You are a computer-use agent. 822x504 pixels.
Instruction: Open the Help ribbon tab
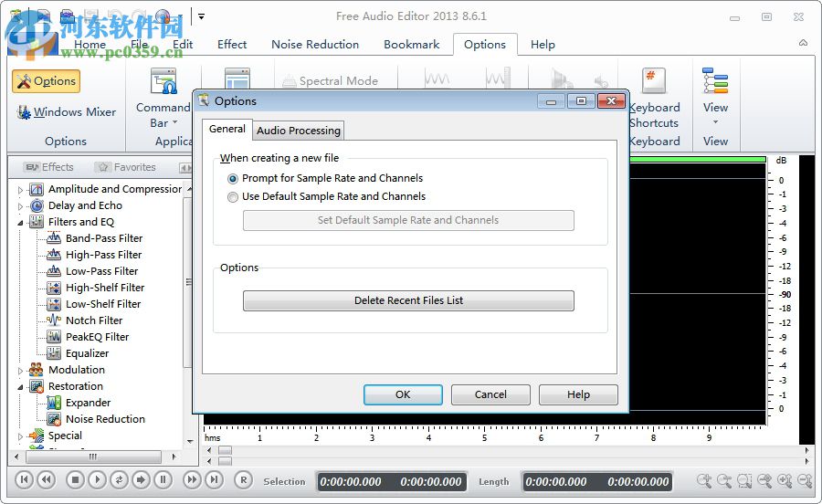(543, 45)
